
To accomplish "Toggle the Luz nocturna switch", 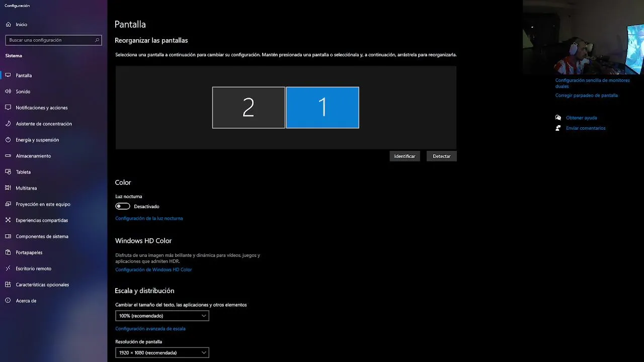I will [x=123, y=206].
